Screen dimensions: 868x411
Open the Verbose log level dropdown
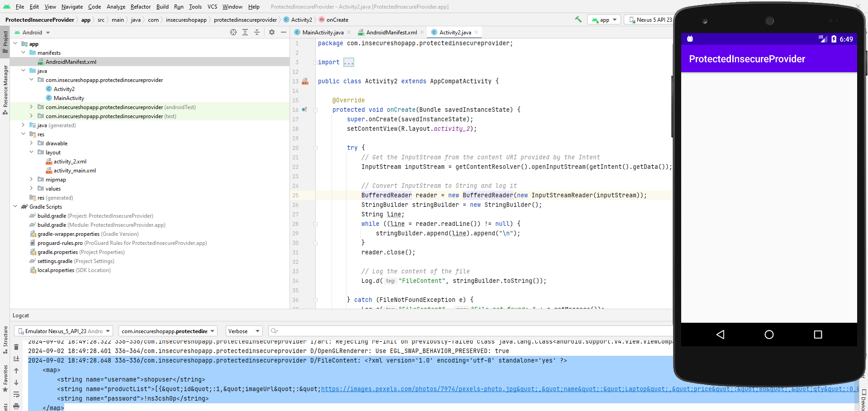243,331
